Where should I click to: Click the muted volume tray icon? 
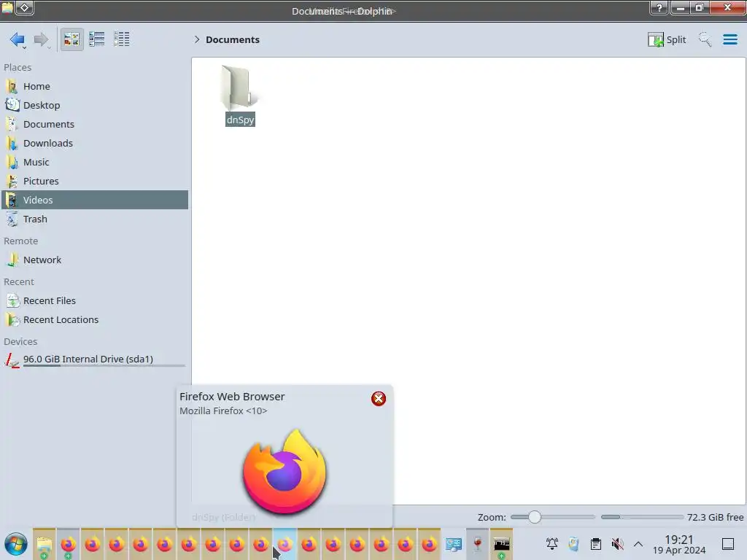(x=617, y=544)
